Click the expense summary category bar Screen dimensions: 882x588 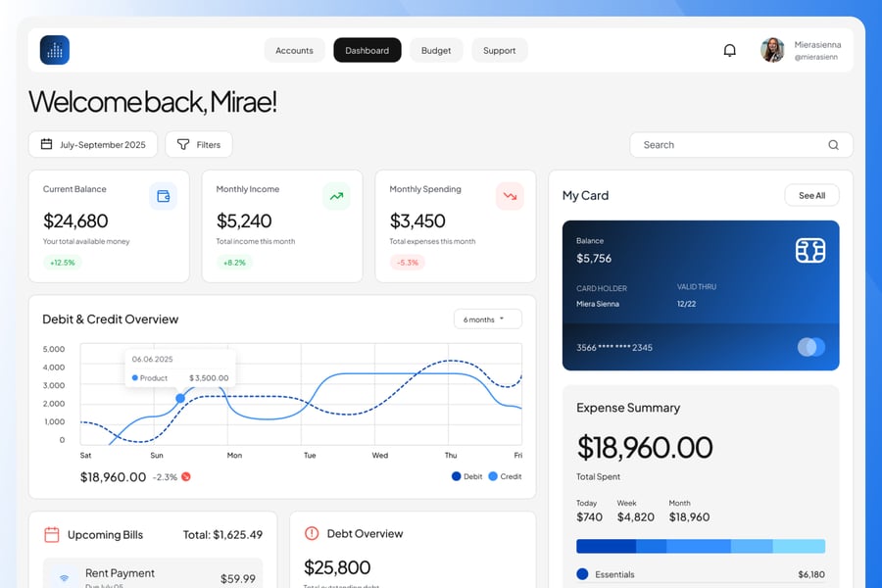point(700,546)
